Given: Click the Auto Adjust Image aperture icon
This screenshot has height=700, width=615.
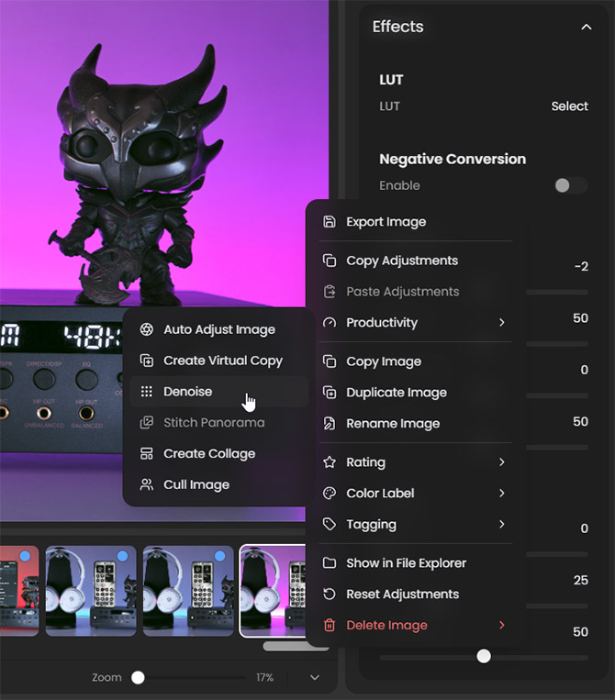Looking at the screenshot, I should [146, 329].
